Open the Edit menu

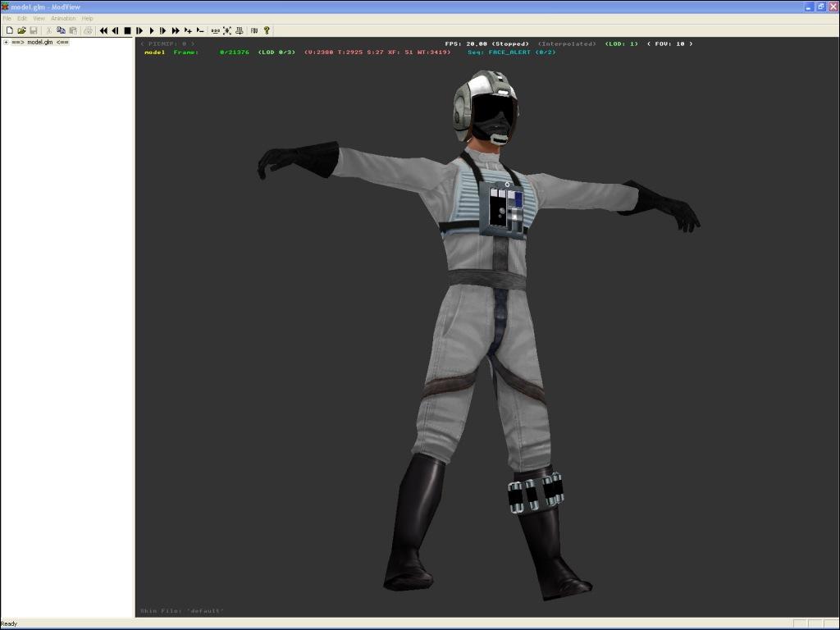[x=22, y=18]
